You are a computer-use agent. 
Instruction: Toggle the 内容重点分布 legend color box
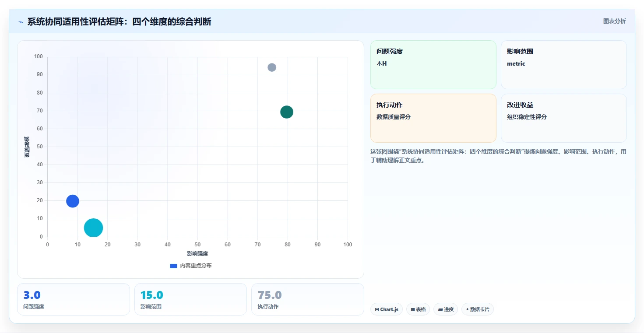coord(173,266)
